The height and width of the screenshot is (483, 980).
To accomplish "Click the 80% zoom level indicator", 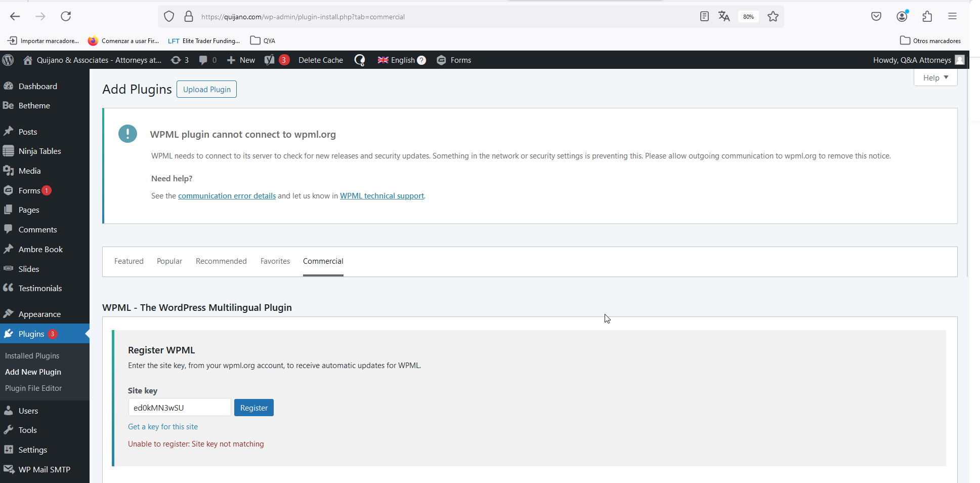I will pyautogui.click(x=748, y=17).
